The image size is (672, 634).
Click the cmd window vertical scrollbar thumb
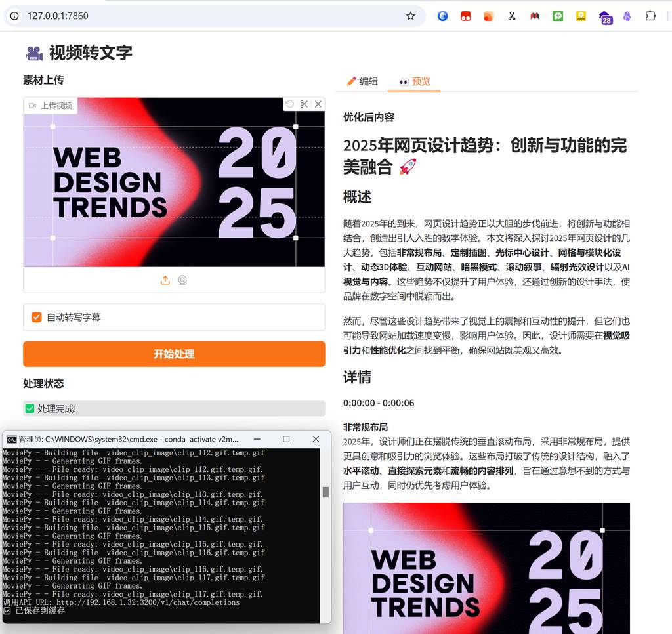tap(325, 492)
